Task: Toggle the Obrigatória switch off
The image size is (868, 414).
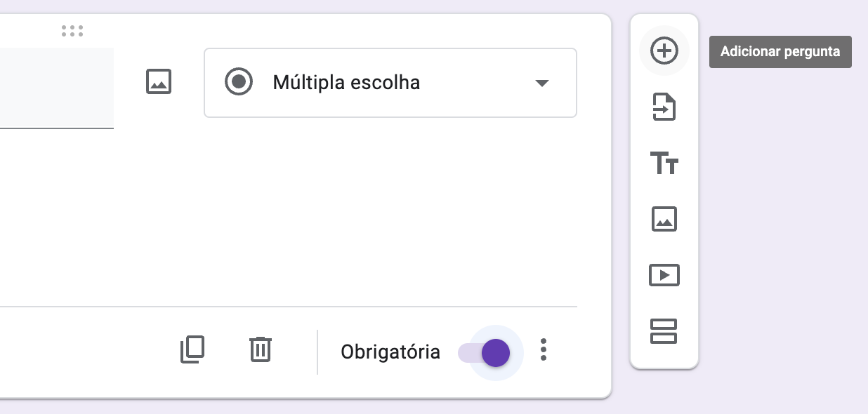Action: click(485, 352)
